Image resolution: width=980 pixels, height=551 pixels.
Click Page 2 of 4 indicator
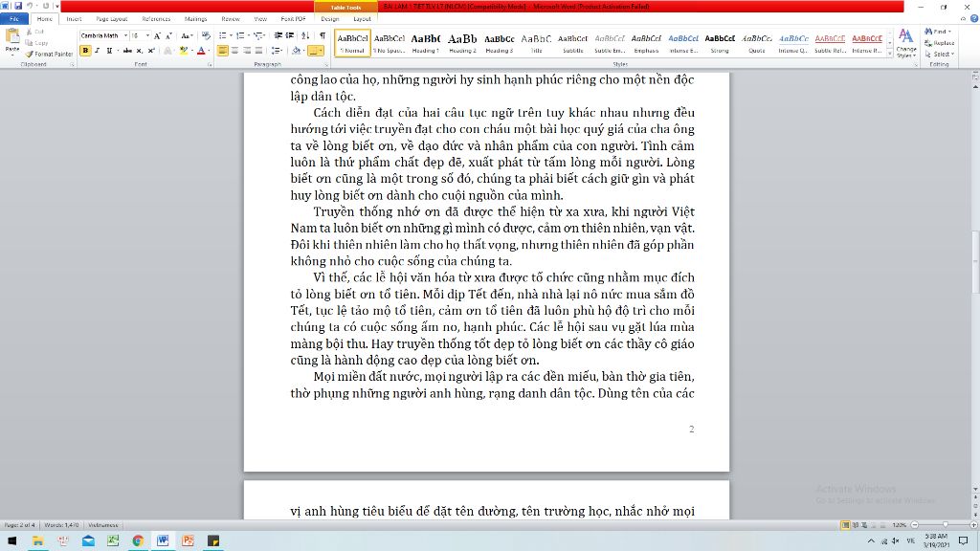[x=20, y=525]
